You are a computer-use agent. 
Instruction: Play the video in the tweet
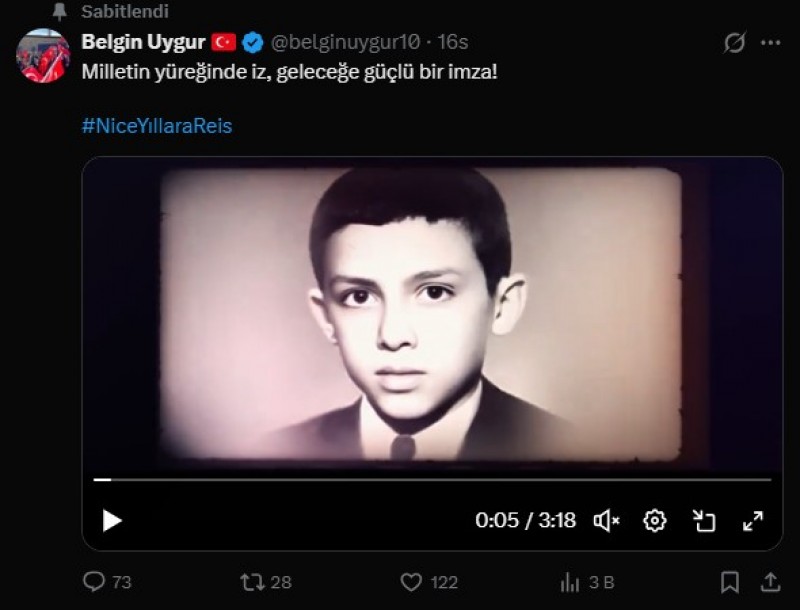[112, 520]
